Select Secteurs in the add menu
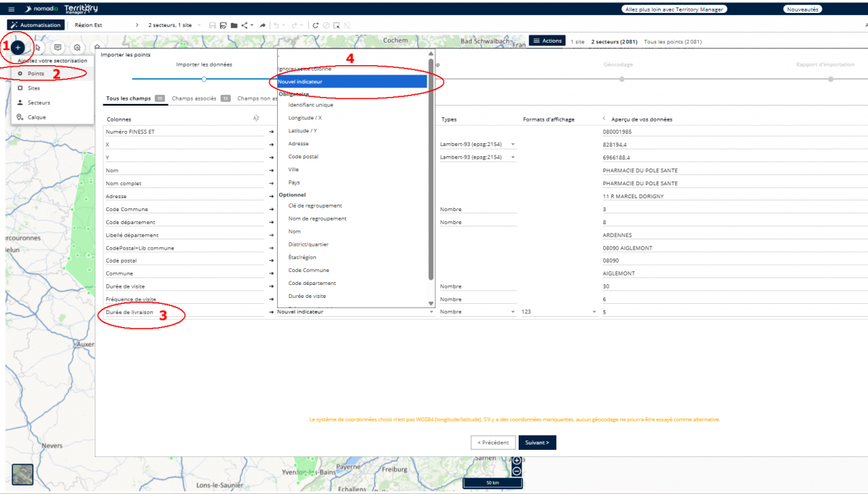The image size is (868, 494). 38,103
